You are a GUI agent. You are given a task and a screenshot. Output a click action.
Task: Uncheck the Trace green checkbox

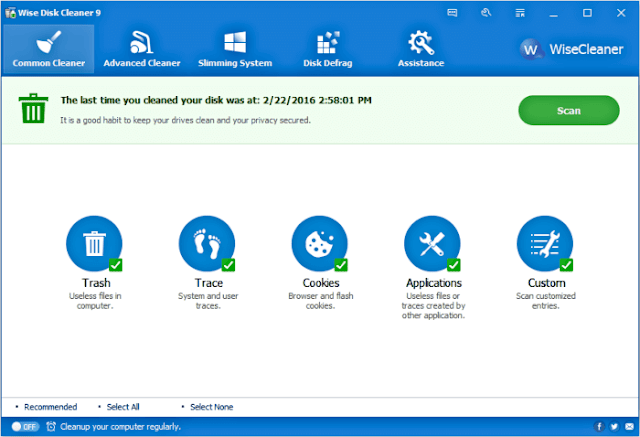(228, 265)
